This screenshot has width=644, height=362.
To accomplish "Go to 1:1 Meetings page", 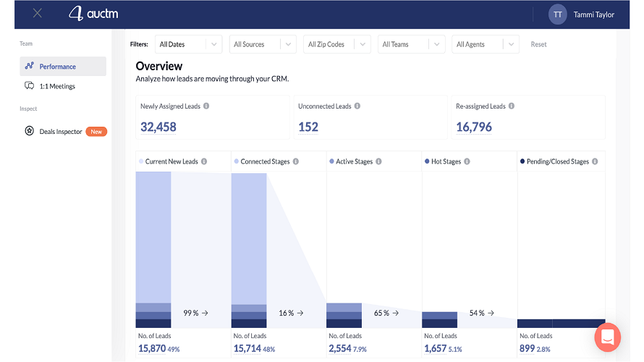I will [x=57, y=86].
